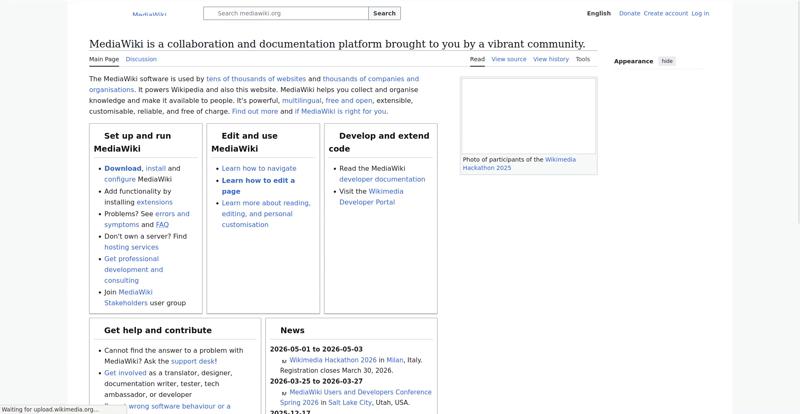The height and width of the screenshot is (414, 800).
Task: Open the Tools dropdown menu
Action: point(582,59)
